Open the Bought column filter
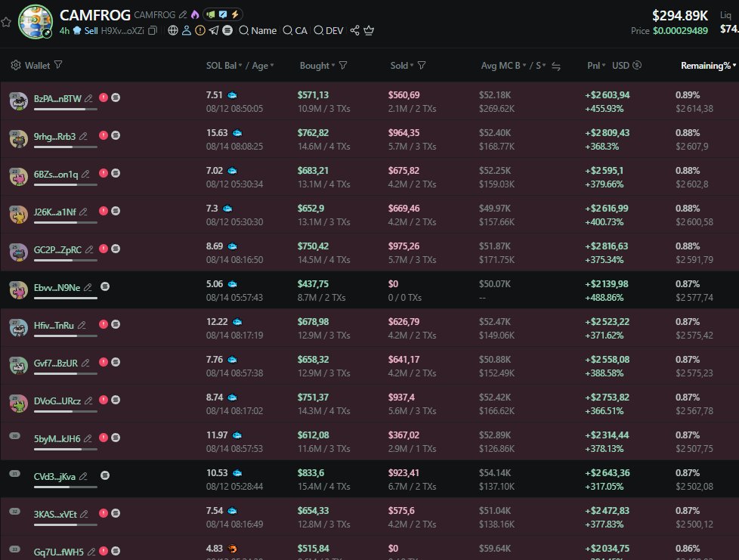Viewport: 739px width, 560px height. [x=343, y=66]
